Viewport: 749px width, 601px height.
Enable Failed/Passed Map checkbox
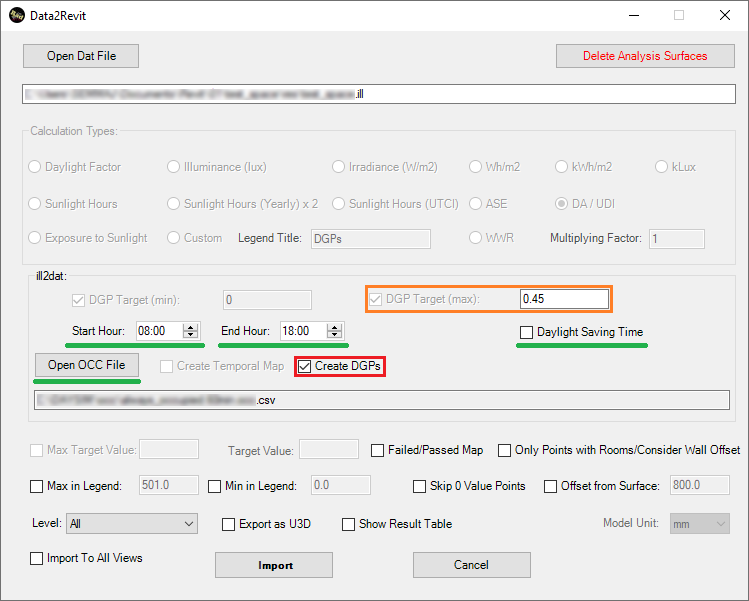[x=377, y=450]
